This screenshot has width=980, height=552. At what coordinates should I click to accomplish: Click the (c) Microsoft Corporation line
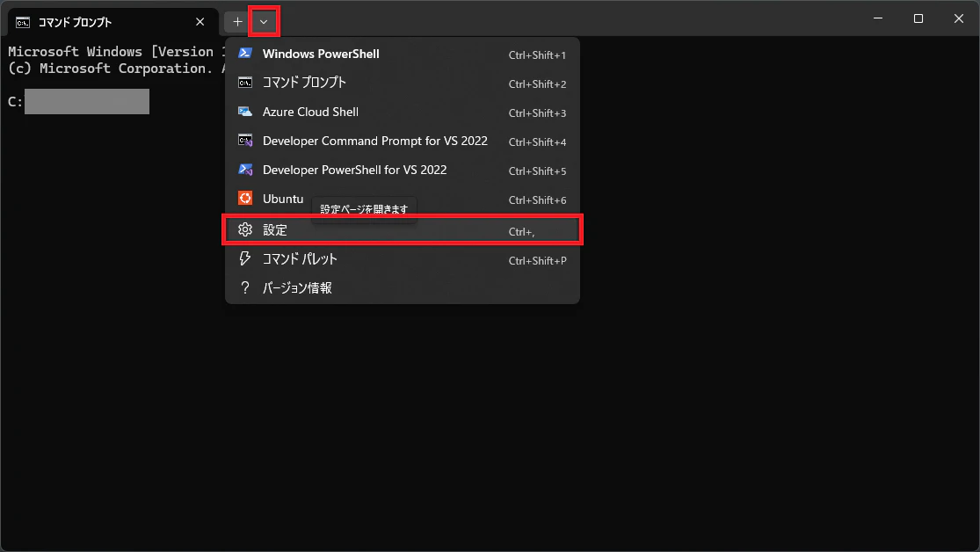tap(116, 69)
